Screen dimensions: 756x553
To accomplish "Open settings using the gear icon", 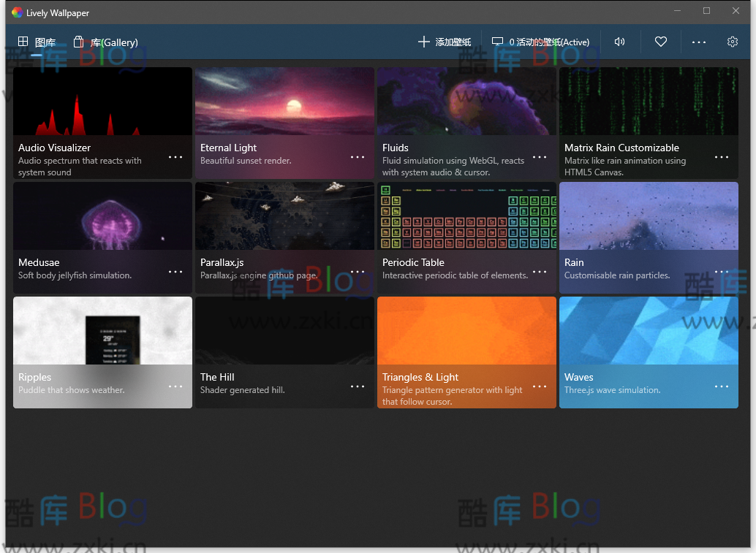I will click(733, 42).
